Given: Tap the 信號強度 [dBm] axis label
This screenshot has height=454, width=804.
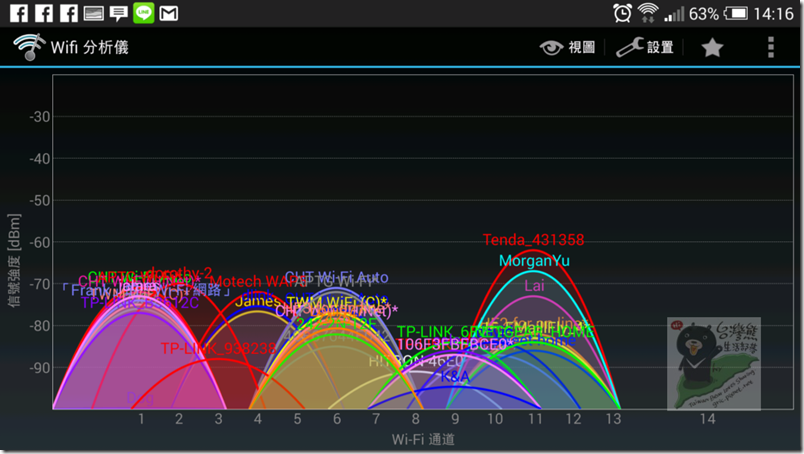Looking at the screenshot, I should (14, 260).
